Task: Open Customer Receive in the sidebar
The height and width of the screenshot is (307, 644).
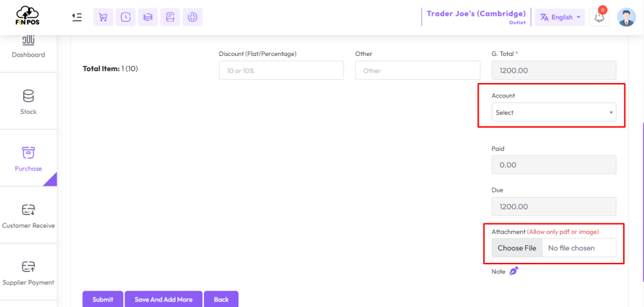Action: (x=28, y=215)
